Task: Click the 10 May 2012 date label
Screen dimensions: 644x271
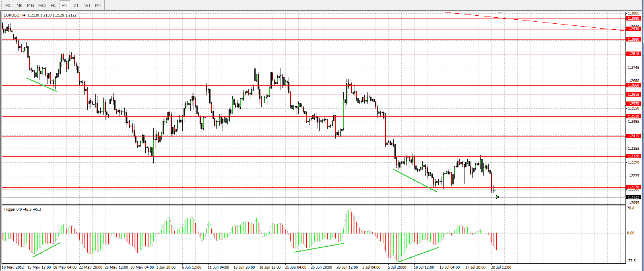Action: (13, 267)
